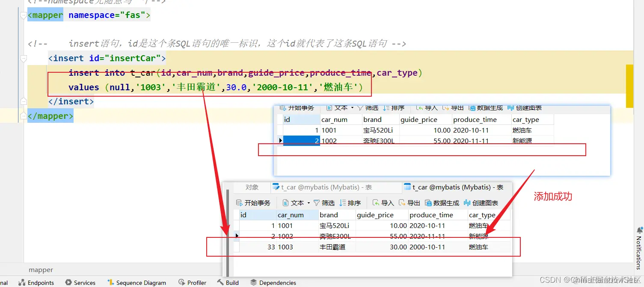Image resolution: width=644 pixels, height=287 pixels.
Task: Open the Notifications side panel
Action: 639,248
